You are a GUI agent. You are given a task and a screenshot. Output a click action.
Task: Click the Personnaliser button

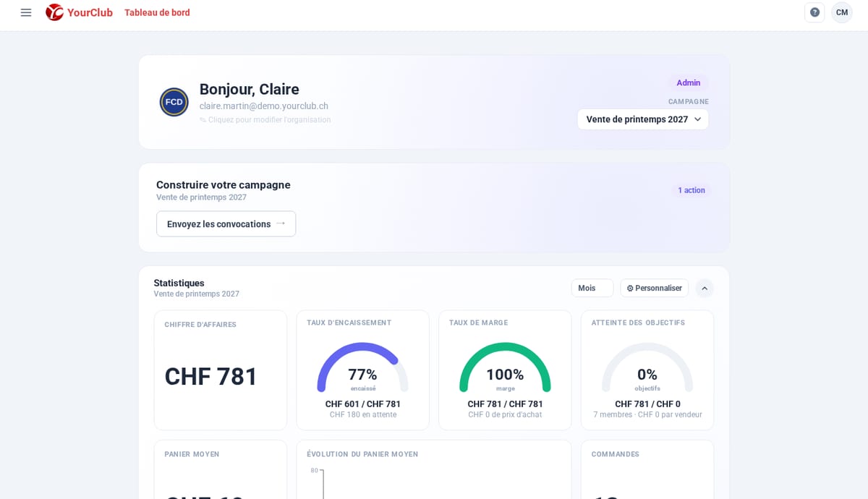[x=655, y=288]
